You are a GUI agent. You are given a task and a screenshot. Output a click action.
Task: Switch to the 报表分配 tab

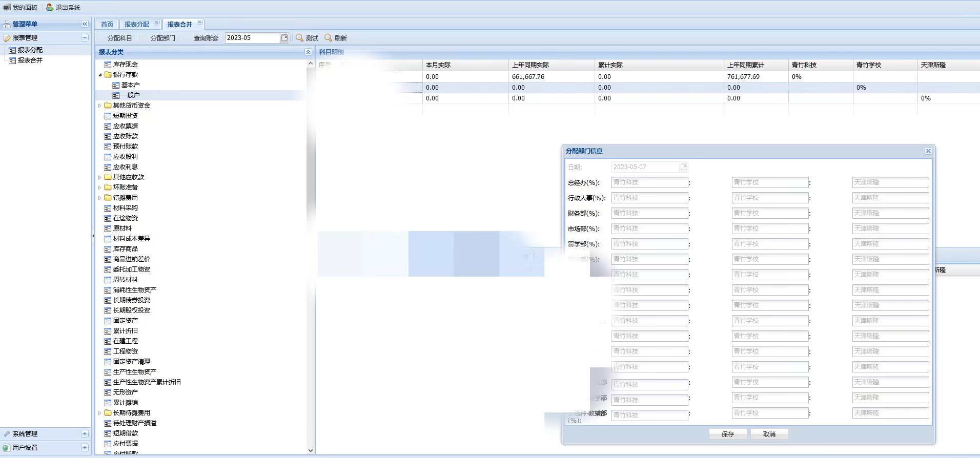(136, 24)
